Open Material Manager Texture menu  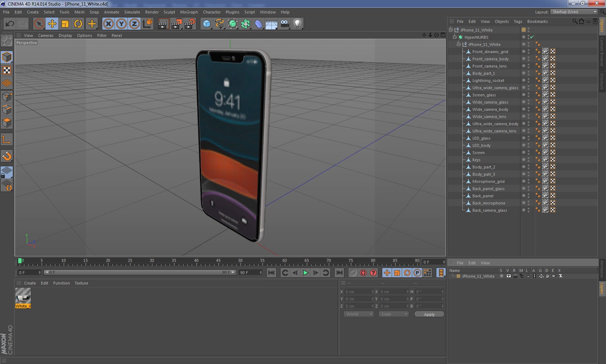(81, 283)
